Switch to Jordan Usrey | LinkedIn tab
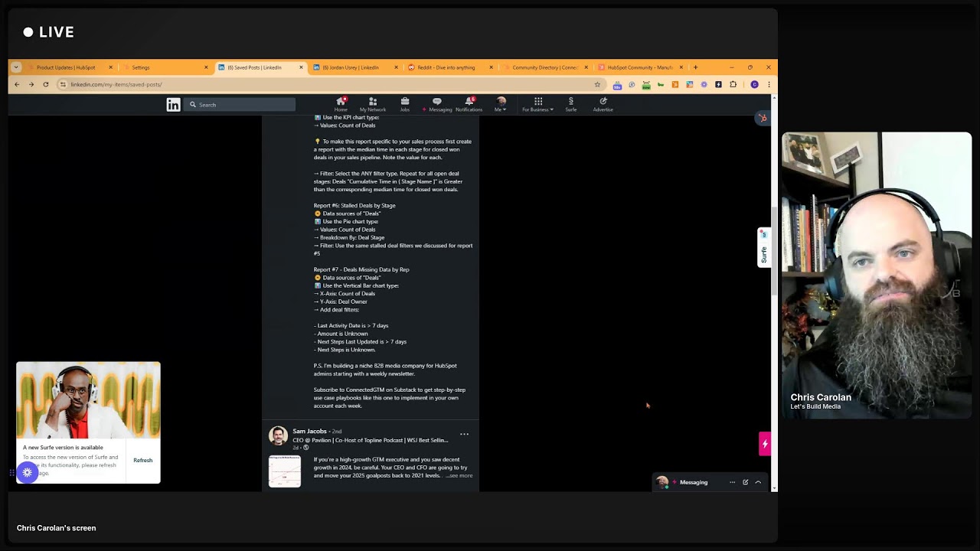Image resolution: width=980 pixels, height=551 pixels. 354,67
